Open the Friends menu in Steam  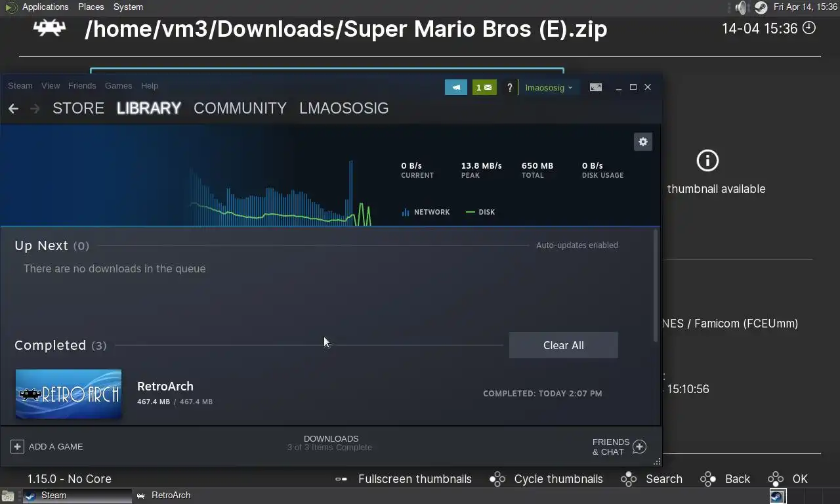82,86
